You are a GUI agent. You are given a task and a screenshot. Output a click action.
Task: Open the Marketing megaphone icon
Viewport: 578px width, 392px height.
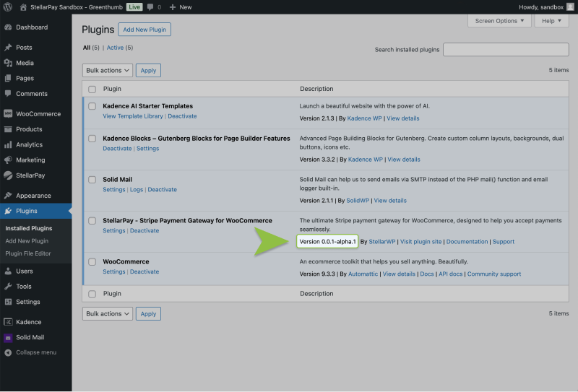(x=8, y=160)
